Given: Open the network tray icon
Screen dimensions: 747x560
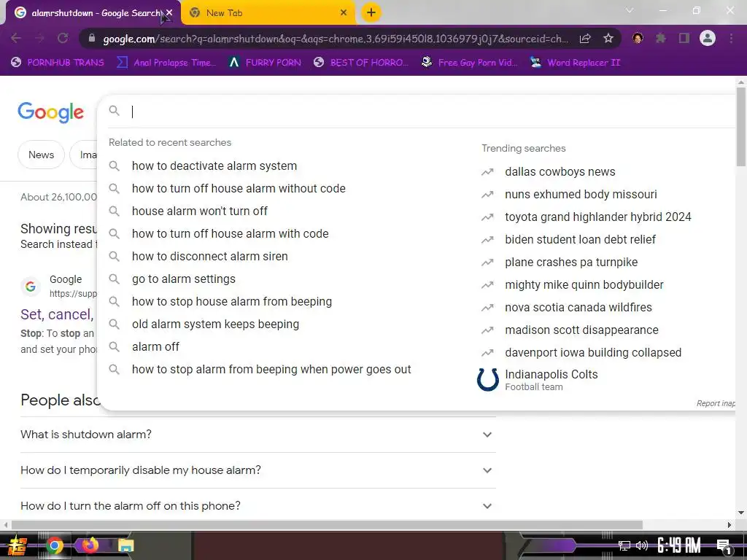Looking at the screenshot, I should (624, 545).
